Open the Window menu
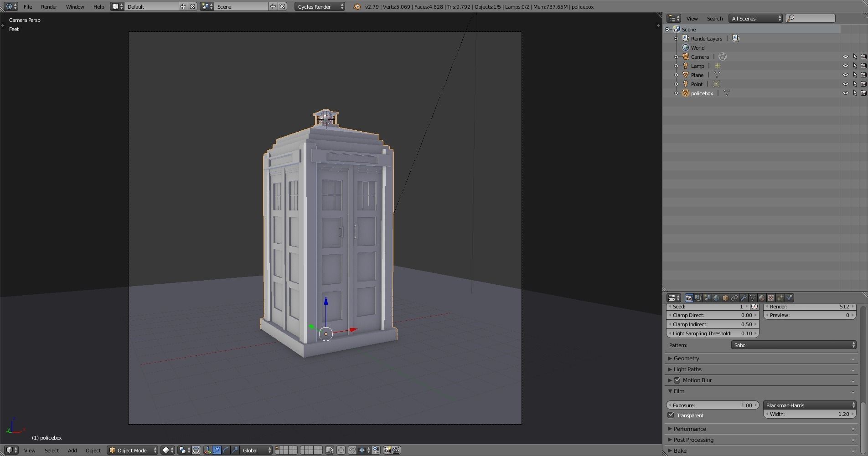 tap(75, 6)
